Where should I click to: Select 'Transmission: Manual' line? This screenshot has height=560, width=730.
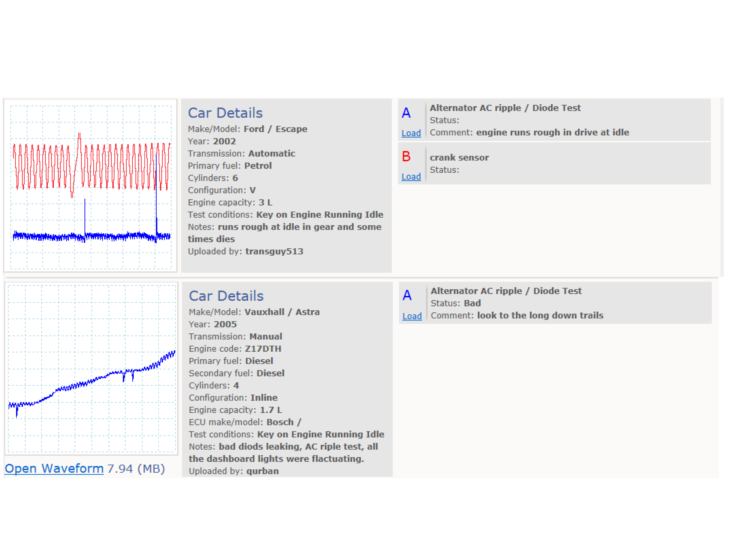tap(235, 337)
